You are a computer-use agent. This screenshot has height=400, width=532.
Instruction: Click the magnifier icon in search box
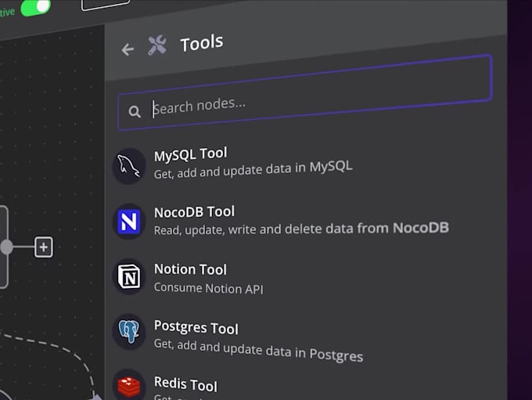point(135,111)
